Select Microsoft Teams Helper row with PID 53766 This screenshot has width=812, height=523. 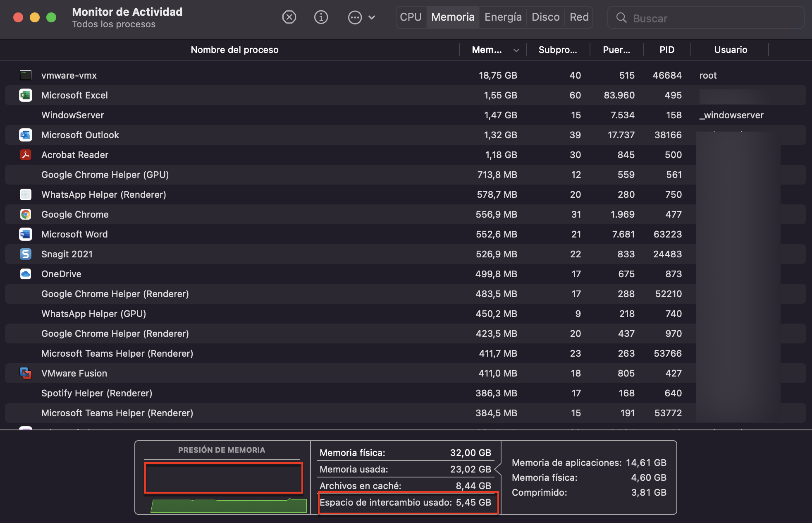[406, 353]
